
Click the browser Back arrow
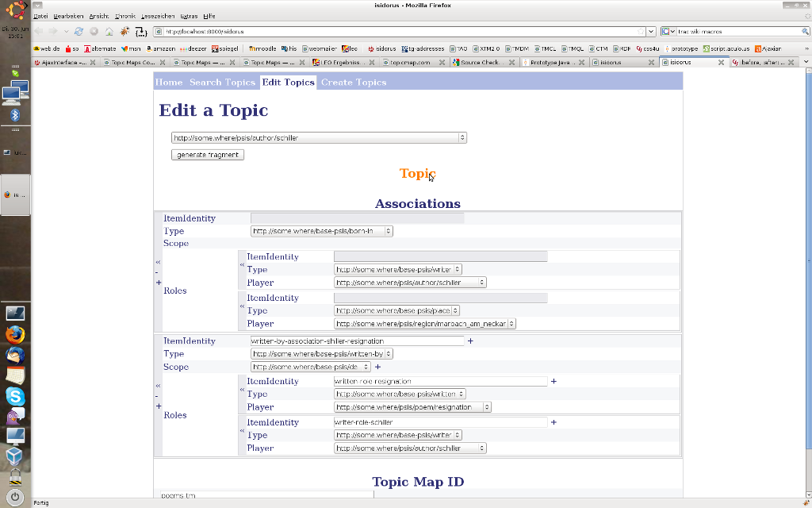tap(39, 32)
